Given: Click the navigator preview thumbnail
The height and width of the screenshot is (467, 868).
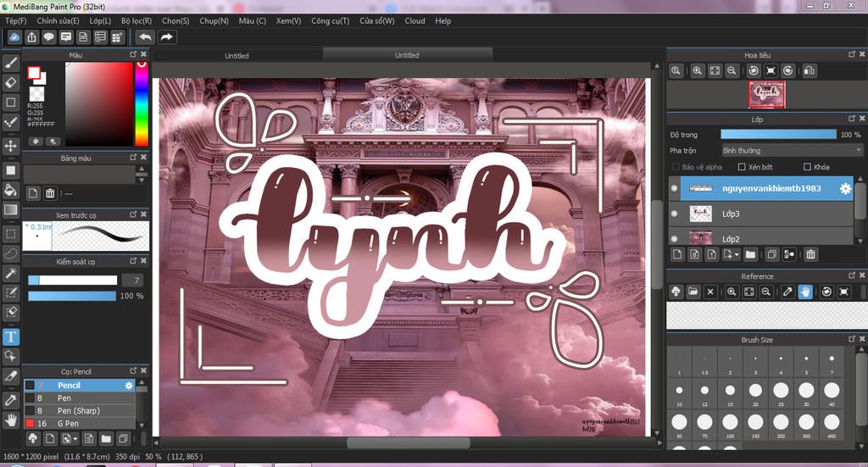Looking at the screenshot, I should [x=766, y=95].
